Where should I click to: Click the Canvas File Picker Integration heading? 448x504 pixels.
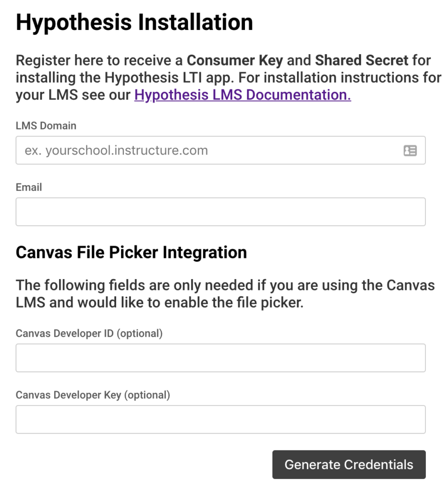(x=131, y=252)
